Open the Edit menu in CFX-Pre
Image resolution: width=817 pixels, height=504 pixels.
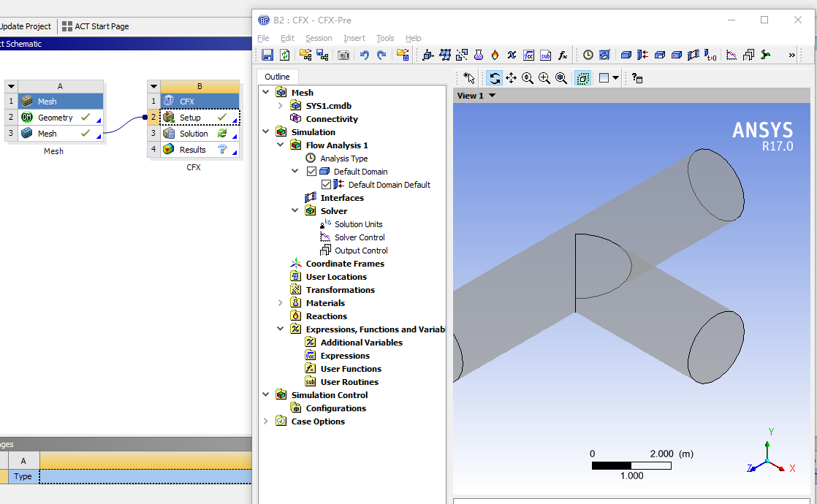[287, 38]
